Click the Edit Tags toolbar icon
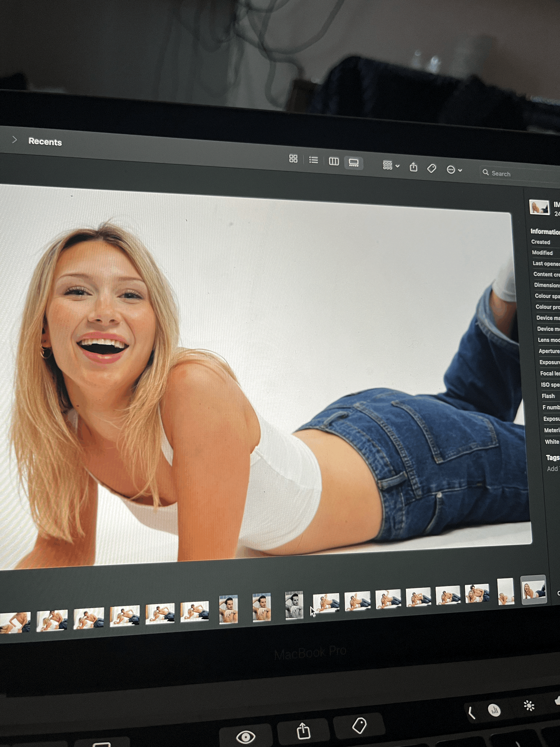Screen dimensions: 560x747 431,168
